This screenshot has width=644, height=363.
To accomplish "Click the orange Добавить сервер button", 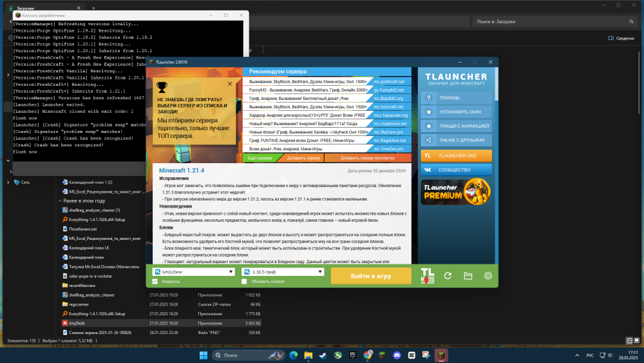I will (303, 158).
